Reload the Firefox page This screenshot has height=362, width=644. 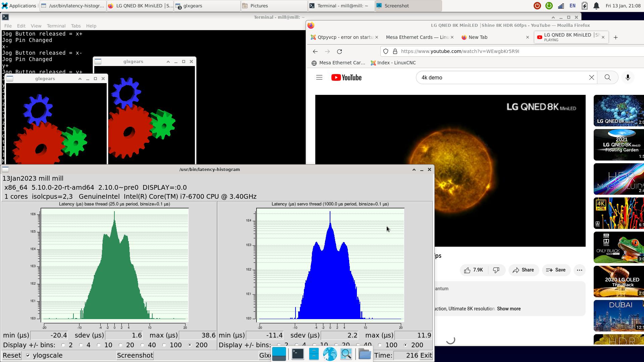pyautogui.click(x=339, y=51)
